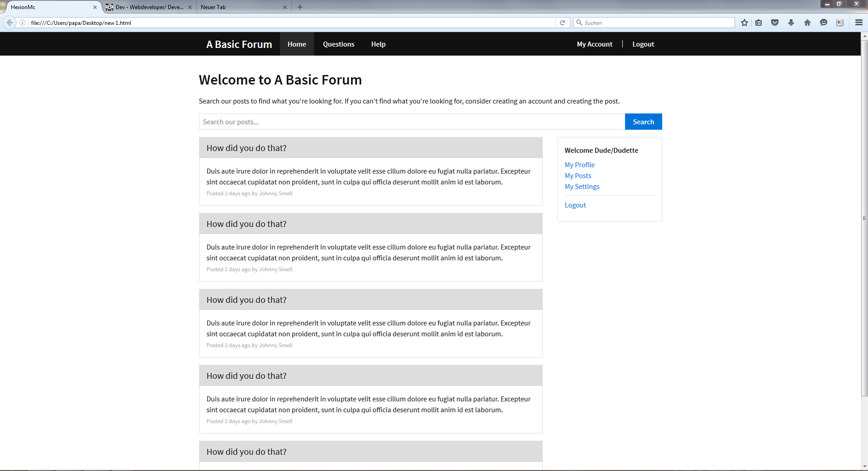868x471 pixels.
Task: Click the magnifier icon in Suchen box
Action: click(579, 23)
